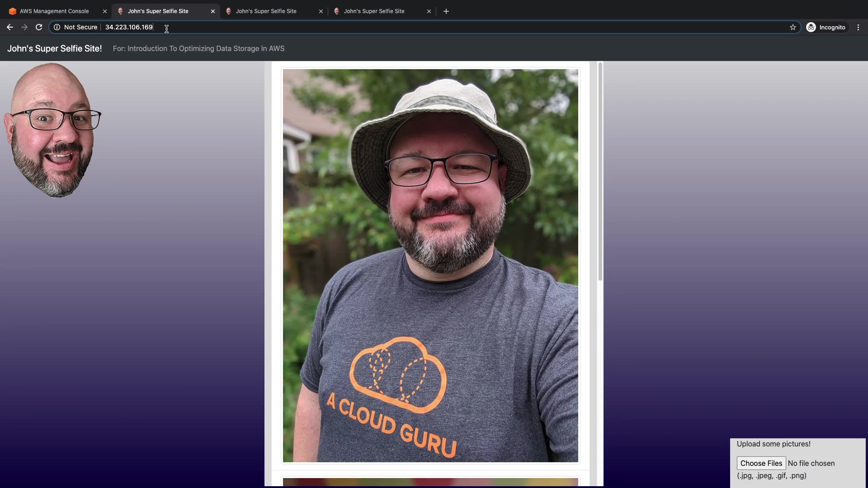Switch to third John's Super Selfie Site tab

point(266,11)
